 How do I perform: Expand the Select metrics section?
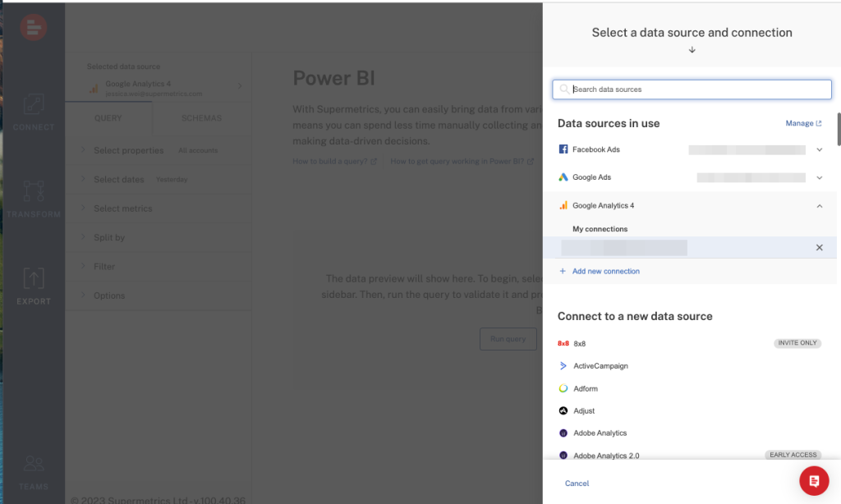123,208
